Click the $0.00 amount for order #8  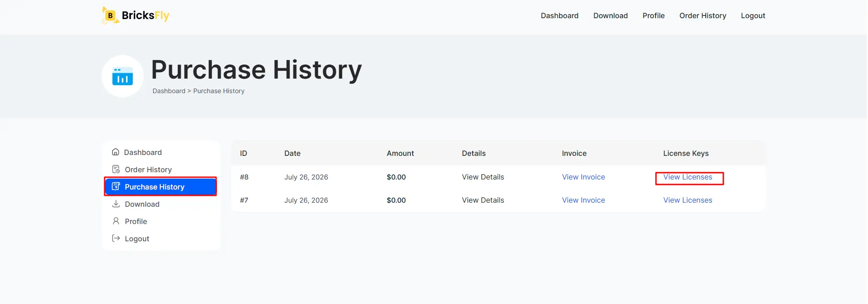click(x=396, y=177)
